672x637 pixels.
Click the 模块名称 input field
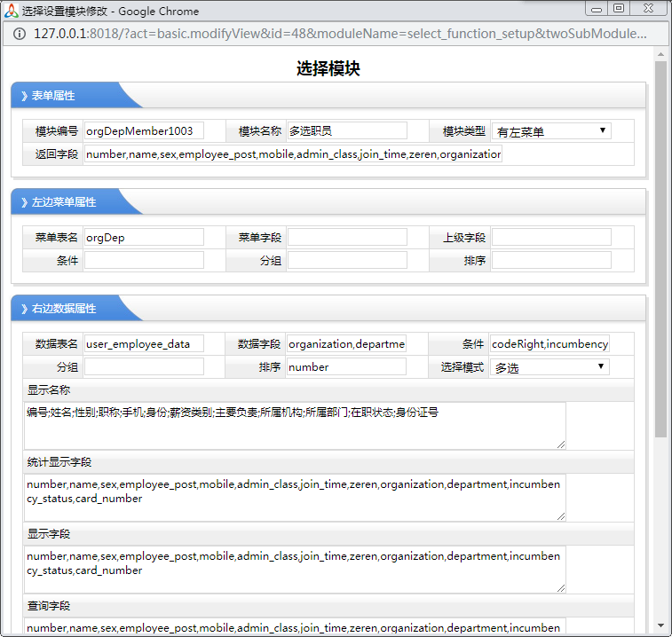[347, 131]
